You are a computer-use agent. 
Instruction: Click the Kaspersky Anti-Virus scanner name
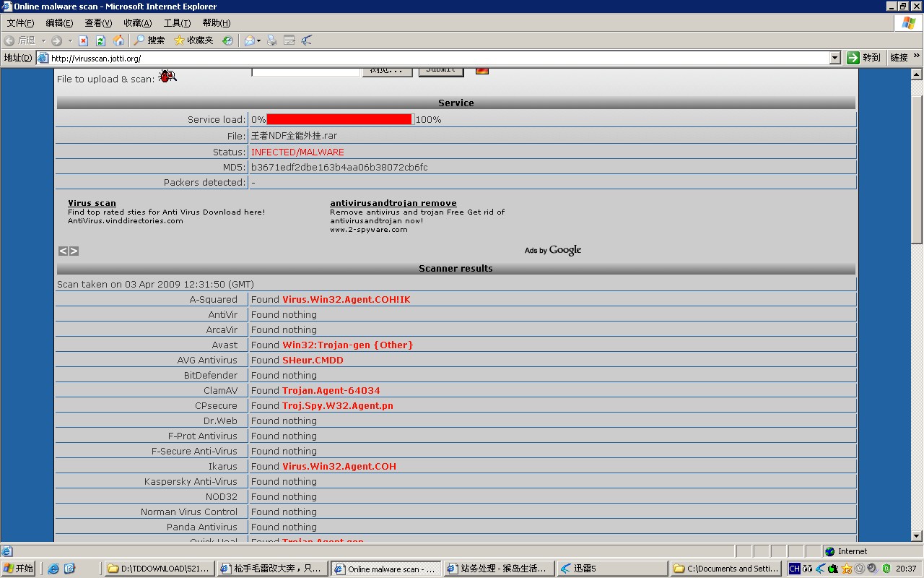(191, 481)
